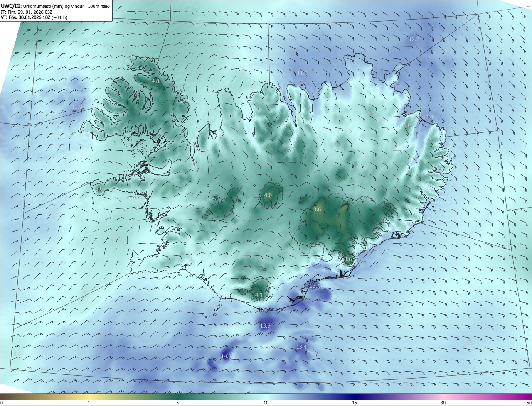Click the colorbar tick label 5

pos(177,403)
